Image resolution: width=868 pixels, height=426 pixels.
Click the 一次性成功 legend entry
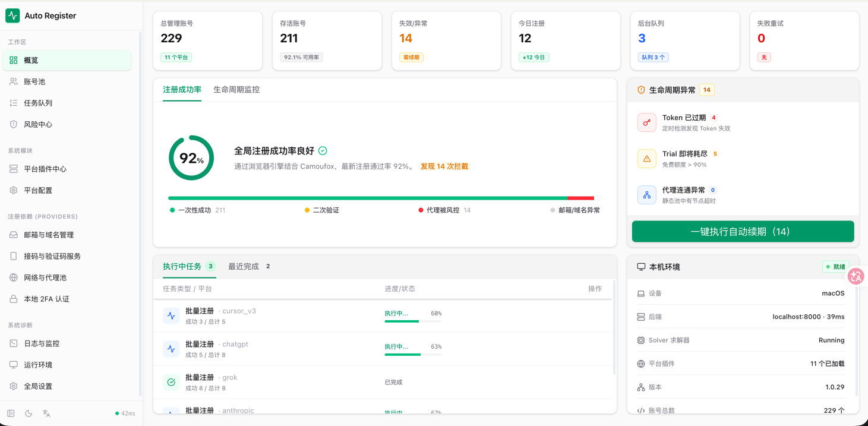click(x=197, y=210)
